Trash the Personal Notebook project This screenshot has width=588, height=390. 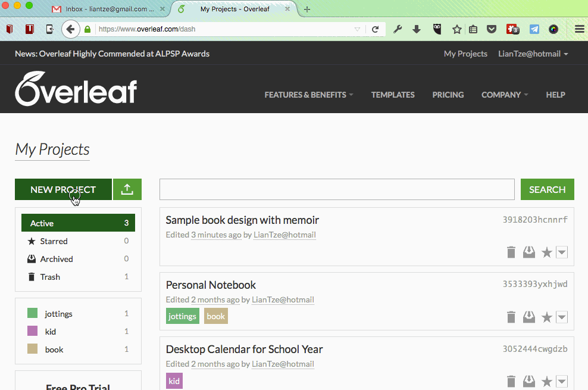pos(511,317)
